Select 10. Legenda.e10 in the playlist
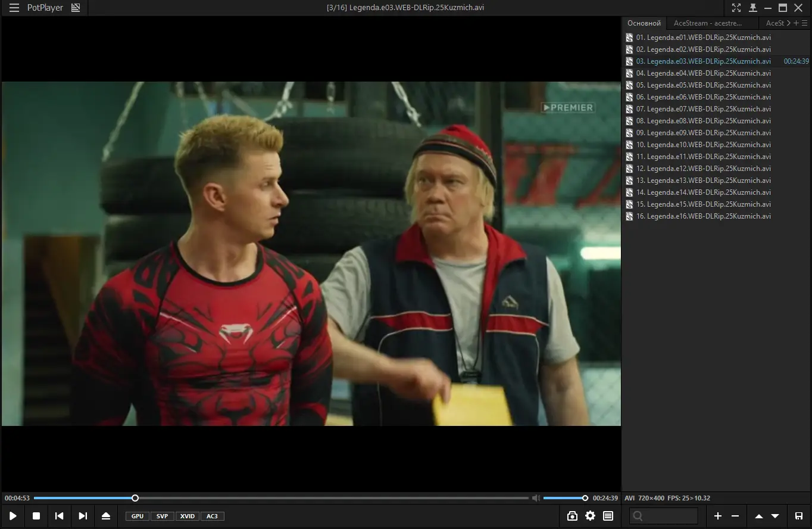The width and height of the screenshot is (812, 529). tap(717, 145)
